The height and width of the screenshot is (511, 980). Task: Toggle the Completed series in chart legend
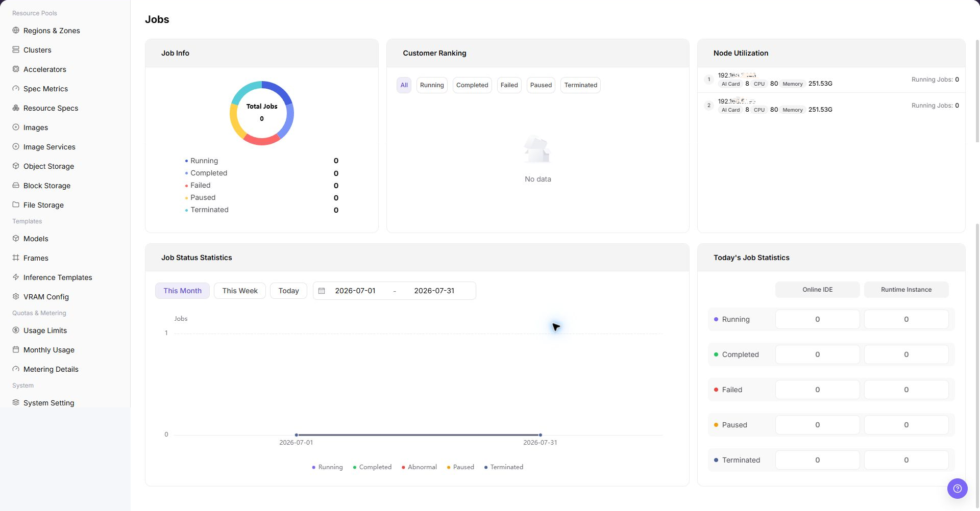click(x=372, y=467)
